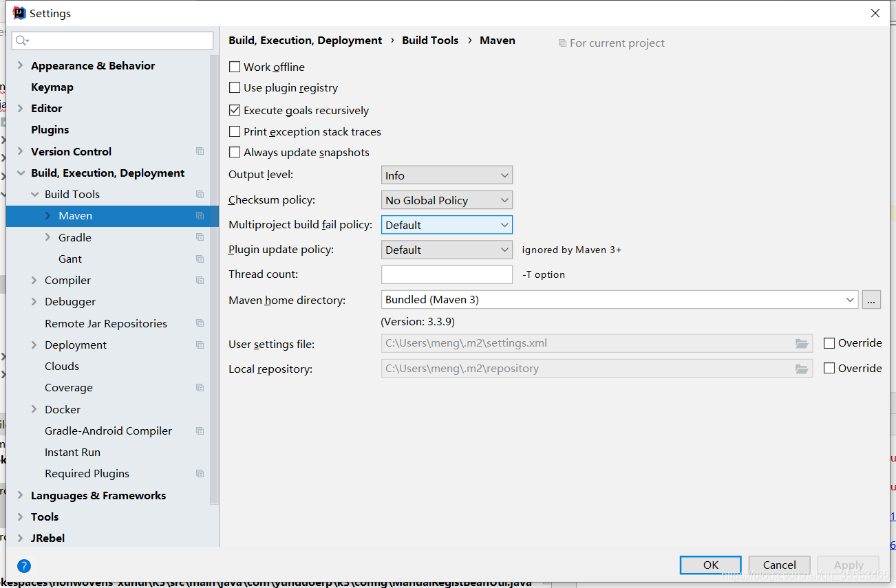The image size is (896, 588).
Task: Click the OK button
Action: point(711,565)
